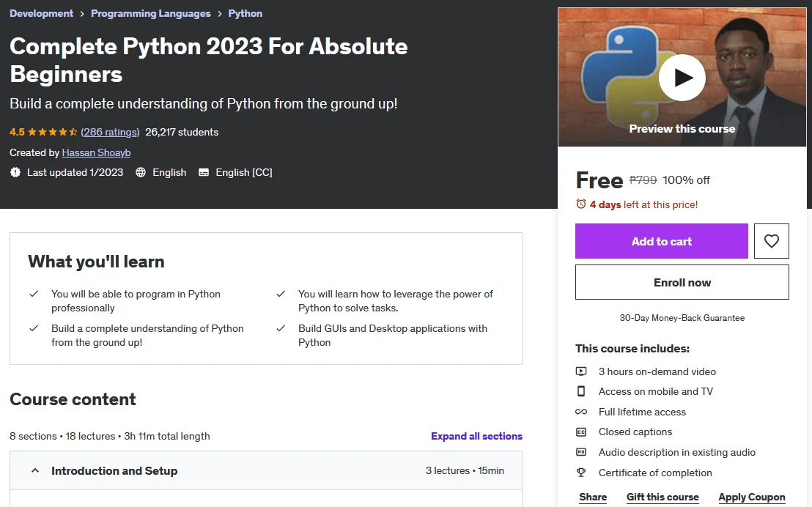Click 'Last updated 1/2023' text
812x507 pixels.
pos(75,172)
